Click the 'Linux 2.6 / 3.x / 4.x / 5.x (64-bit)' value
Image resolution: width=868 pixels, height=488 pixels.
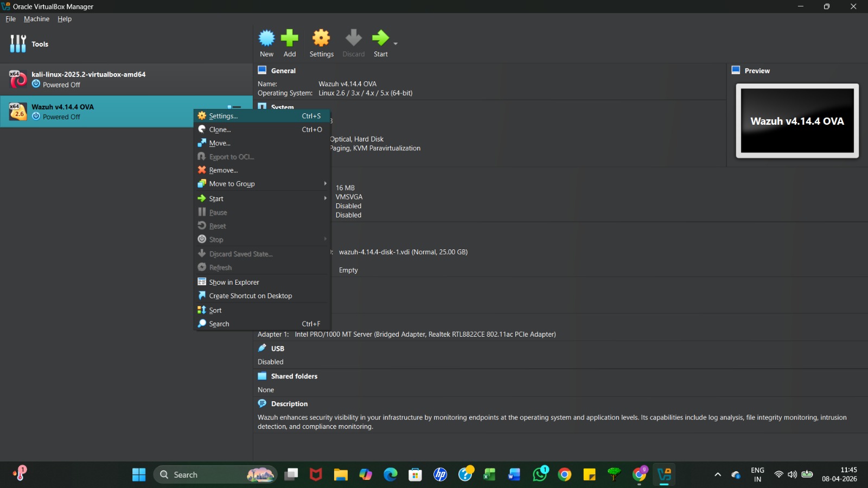tap(366, 93)
